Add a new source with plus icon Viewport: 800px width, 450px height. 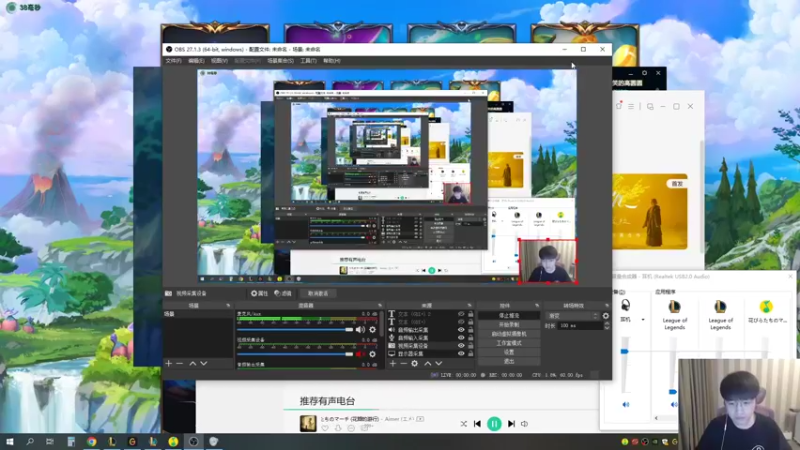coord(393,363)
